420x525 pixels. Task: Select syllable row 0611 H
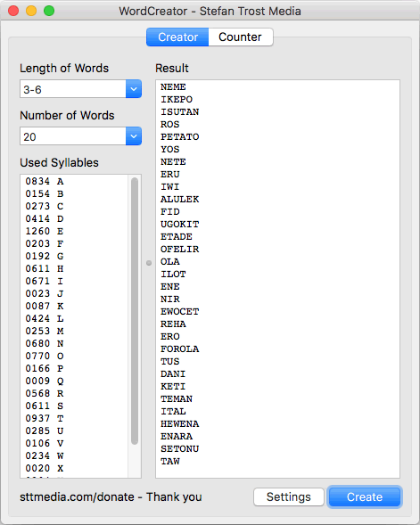[x=45, y=269]
